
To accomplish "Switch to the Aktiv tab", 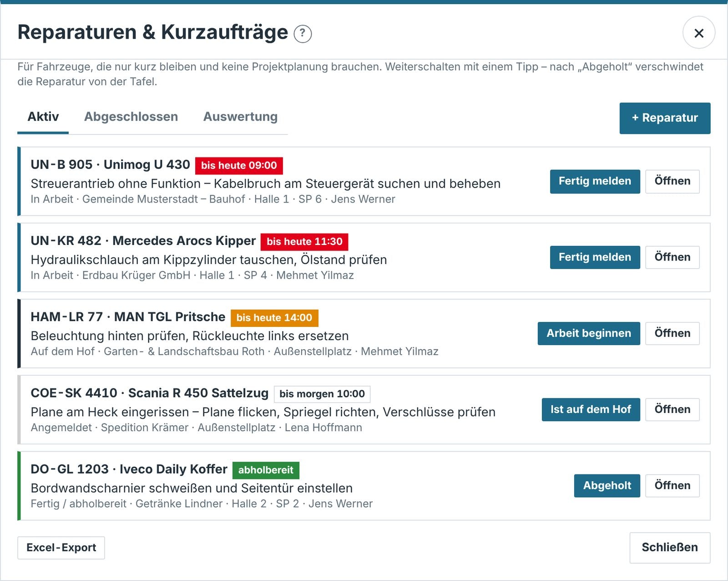I will tap(43, 117).
